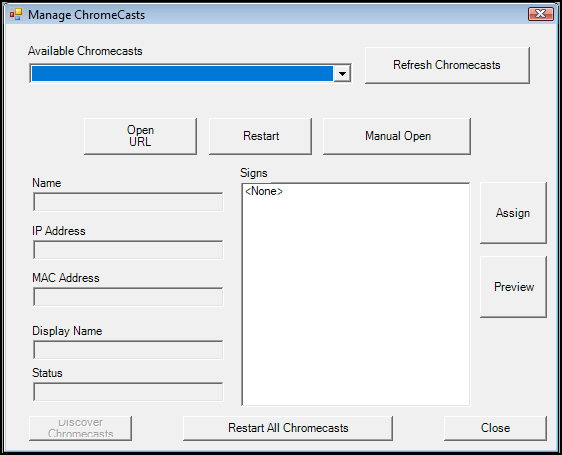Focus the MAC Address text field
Viewport: 562px width, 455px height.
128,297
